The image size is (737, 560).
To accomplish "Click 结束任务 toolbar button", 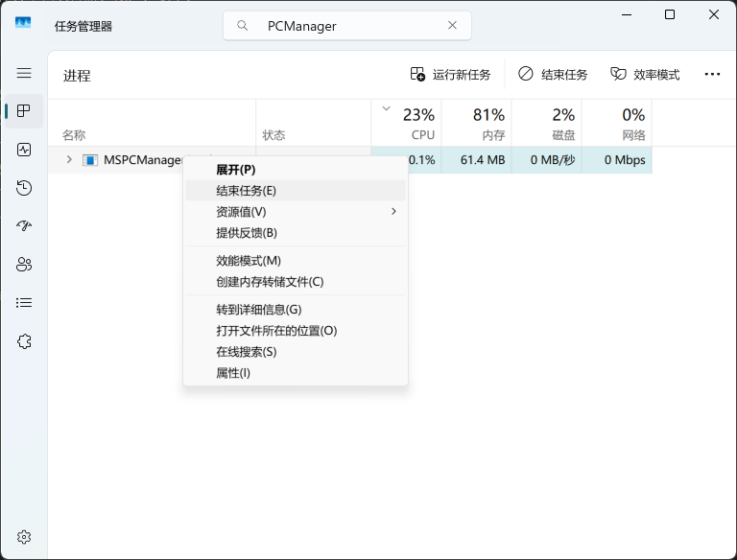I will [553, 75].
